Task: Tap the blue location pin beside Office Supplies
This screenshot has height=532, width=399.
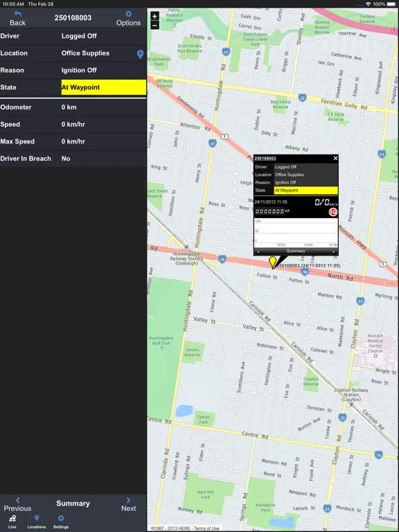Action: (140, 54)
